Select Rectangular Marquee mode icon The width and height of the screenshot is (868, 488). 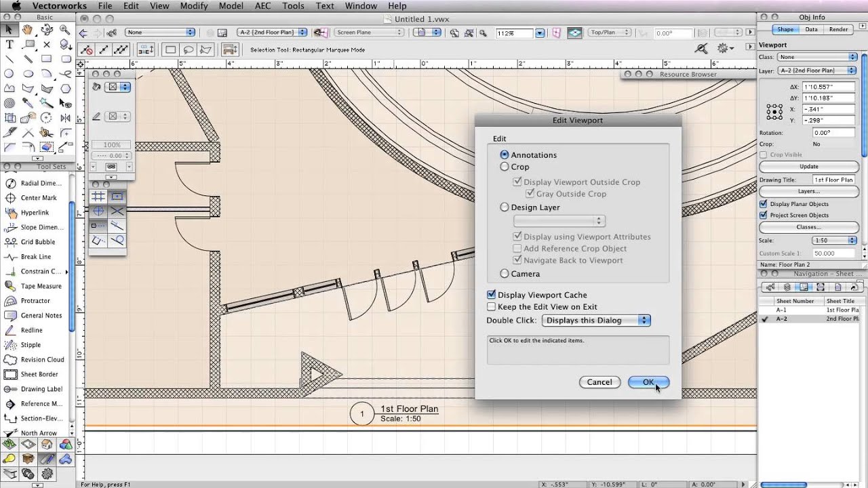point(171,49)
